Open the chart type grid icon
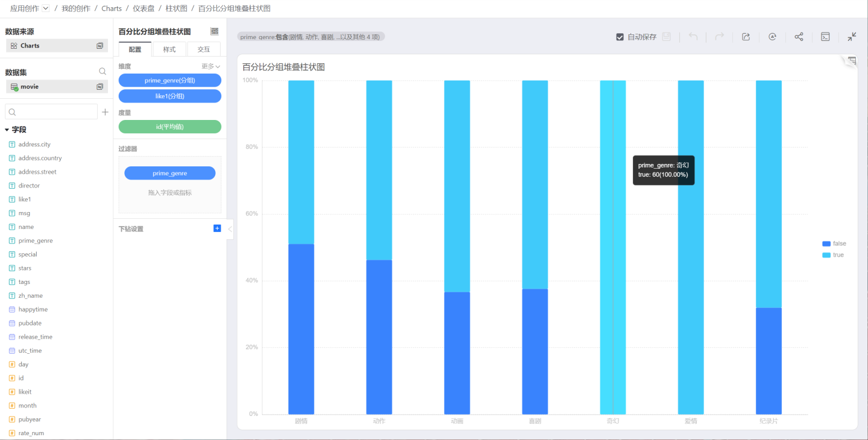The image size is (868, 440). tap(215, 31)
